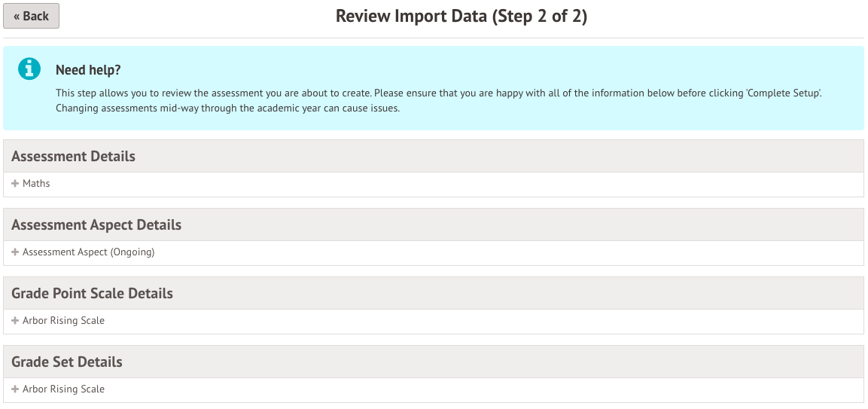Screen dimensions: 868x409
Task: Click plus icon under Grade Set Details
Action: 15,389
